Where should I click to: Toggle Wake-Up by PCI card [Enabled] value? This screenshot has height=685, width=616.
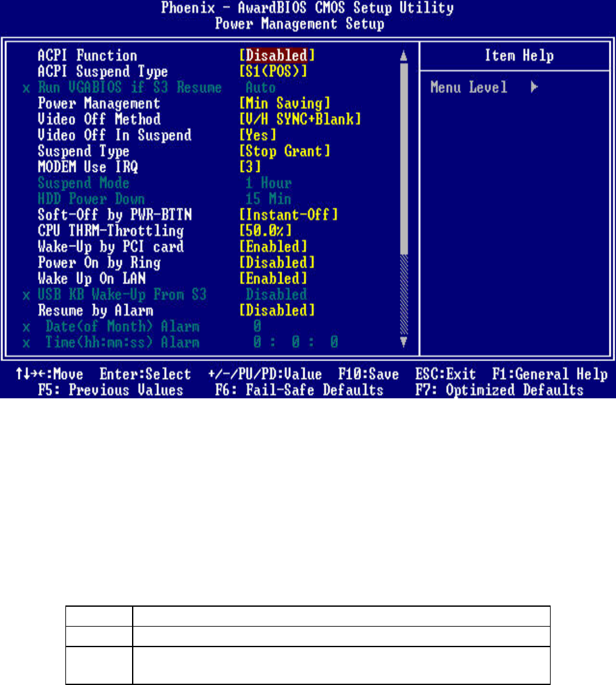(273, 246)
